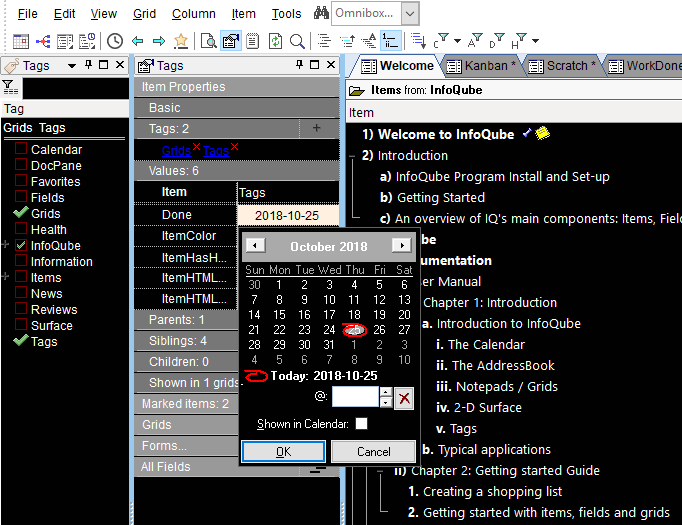Viewport: 682px width, 525px height.
Task: Switch to the Scratch tab
Action: click(562, 66)
